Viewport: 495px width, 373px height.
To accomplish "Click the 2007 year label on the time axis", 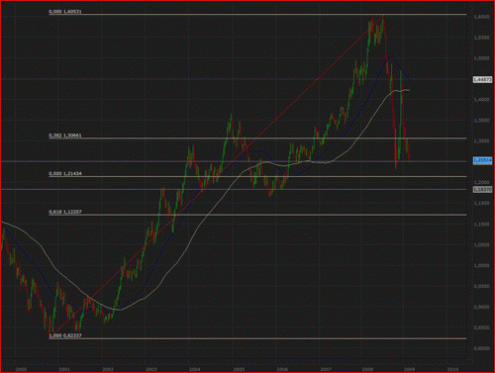I will (326, 369).
